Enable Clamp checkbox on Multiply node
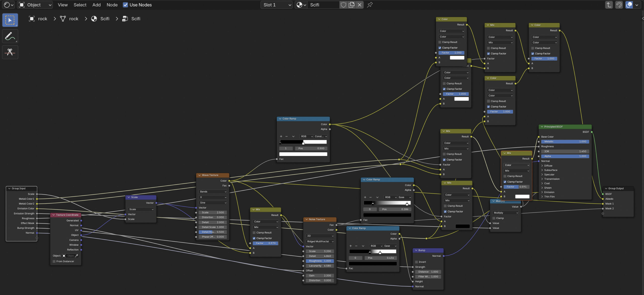Image resolution: width=644 pixels, height=295 pixels. tap(494, 218)
